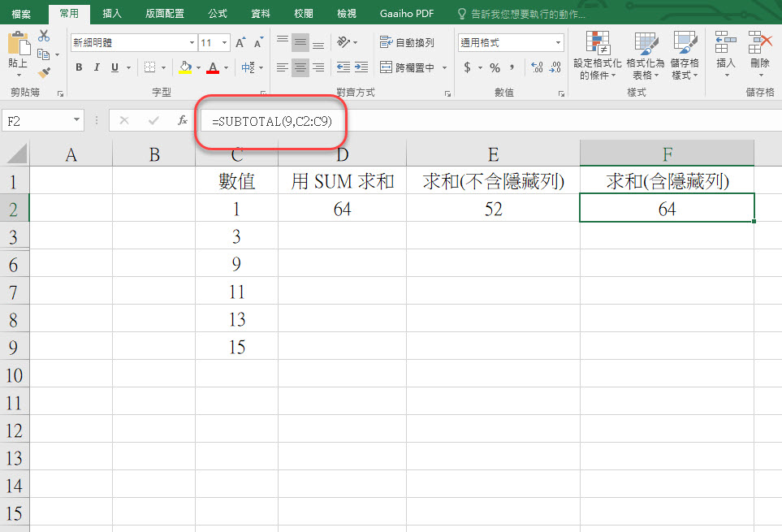Click the 貼上 paste button

[x=17, y=53]
